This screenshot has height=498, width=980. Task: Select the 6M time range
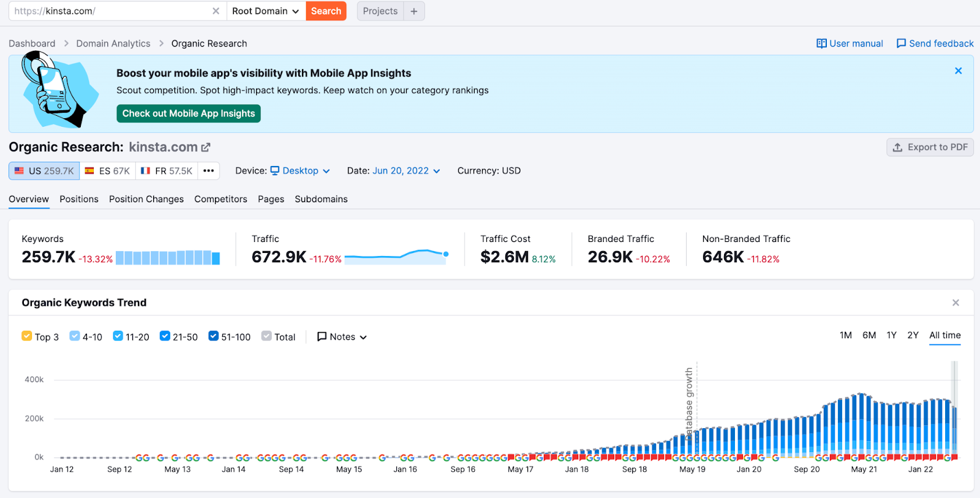click(869, 335)
